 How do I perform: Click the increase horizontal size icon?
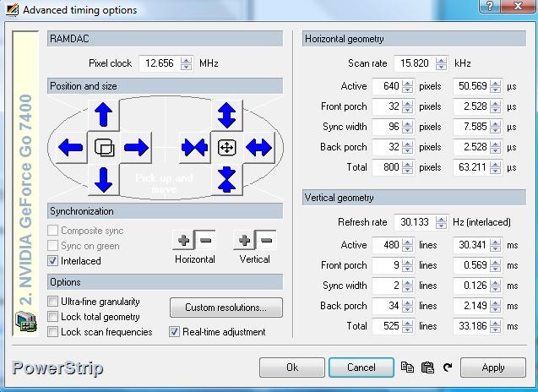[x=258, y=148]
